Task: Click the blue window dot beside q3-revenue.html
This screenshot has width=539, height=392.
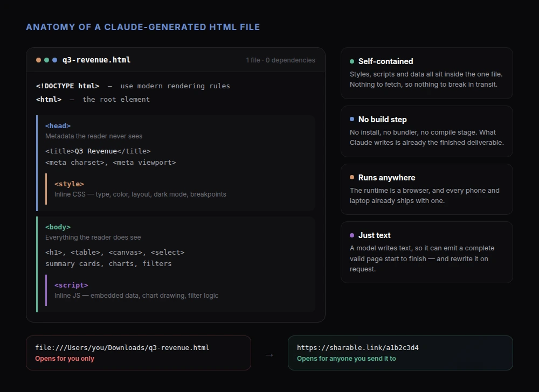Action: (x=54, y=60)
